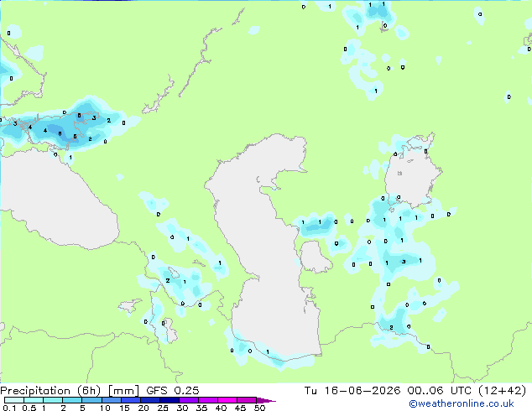532x411 pixels.
Task: Click the 'Precipitation (6h)' title text
Action: pos(50,391)
